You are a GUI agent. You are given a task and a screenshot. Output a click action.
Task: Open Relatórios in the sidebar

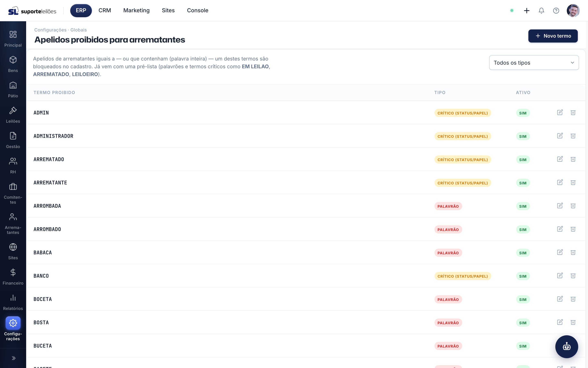click(13, 302)
